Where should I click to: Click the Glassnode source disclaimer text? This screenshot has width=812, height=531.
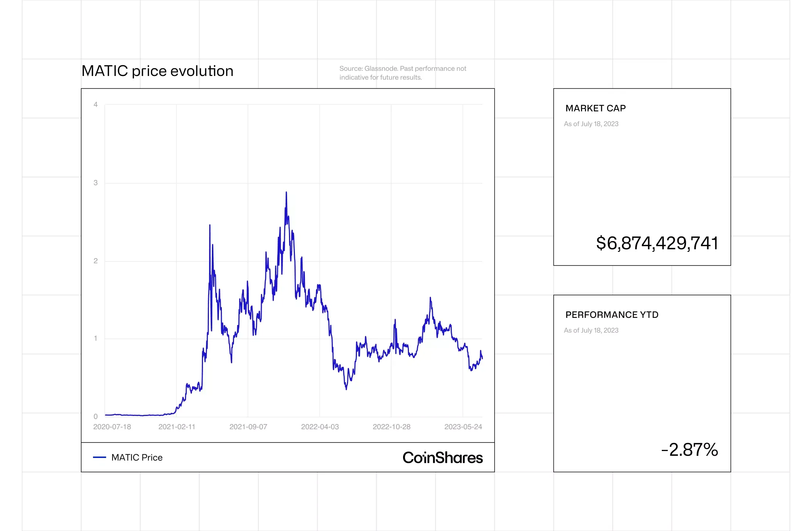point(402,73)
